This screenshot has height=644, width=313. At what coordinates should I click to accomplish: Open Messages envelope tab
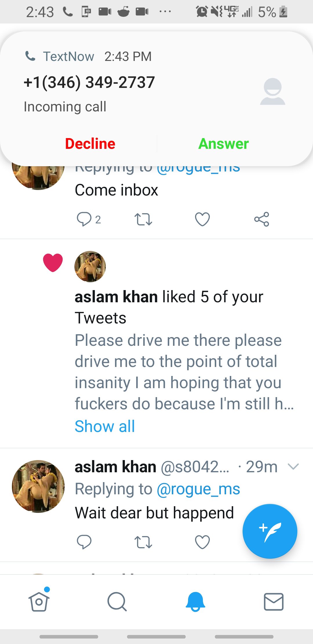274,602
